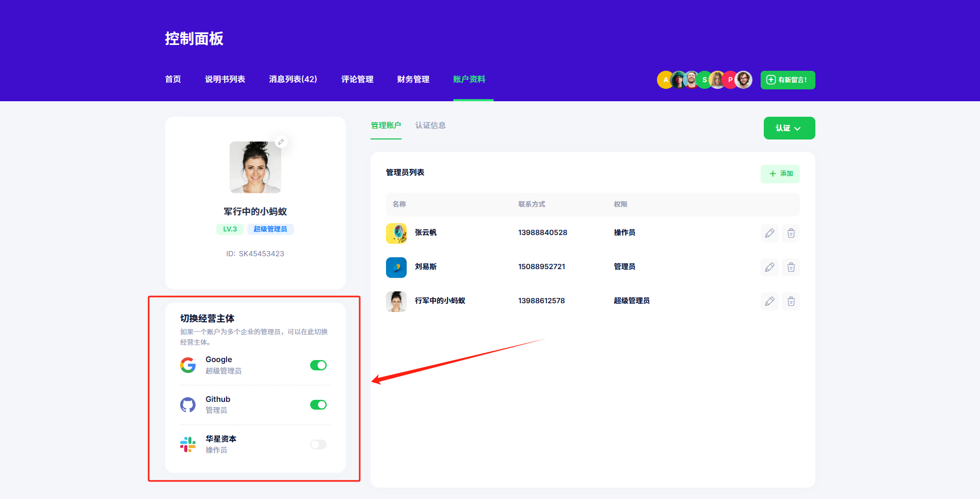980x499 pixels.
Task: Open 张云帆's avatar thumbnail
Action: 396,233
